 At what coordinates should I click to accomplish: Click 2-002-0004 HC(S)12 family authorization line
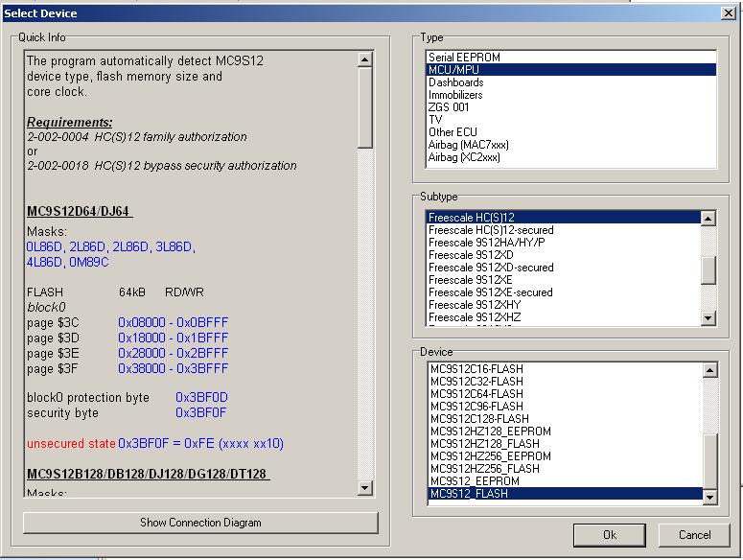pyautogui.click(x=137, y=137)
